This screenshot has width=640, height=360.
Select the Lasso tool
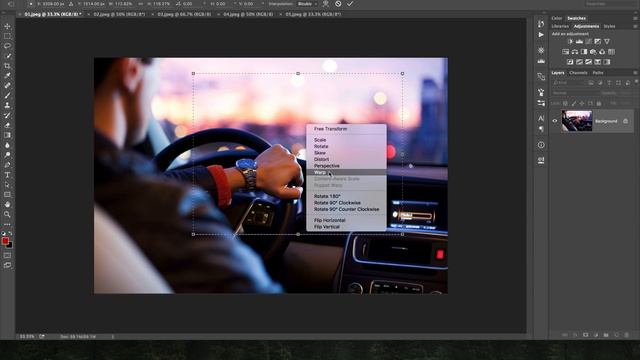pos(7,46)
